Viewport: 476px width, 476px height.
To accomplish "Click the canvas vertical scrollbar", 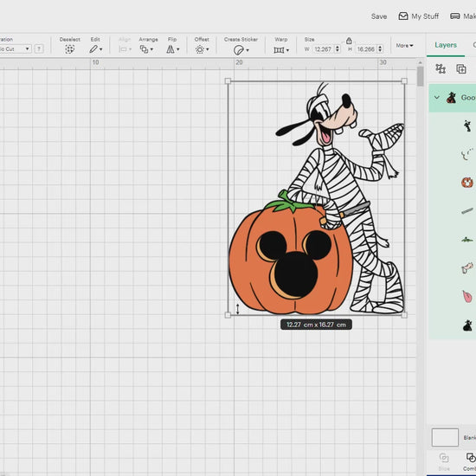I will pyautogui.click(x=420, y=76).
